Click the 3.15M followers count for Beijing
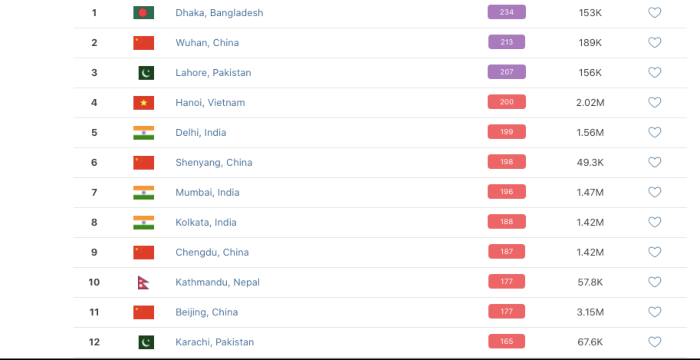Image resolution: width=700 pixels, height=360 pixels. click(590, 312)
